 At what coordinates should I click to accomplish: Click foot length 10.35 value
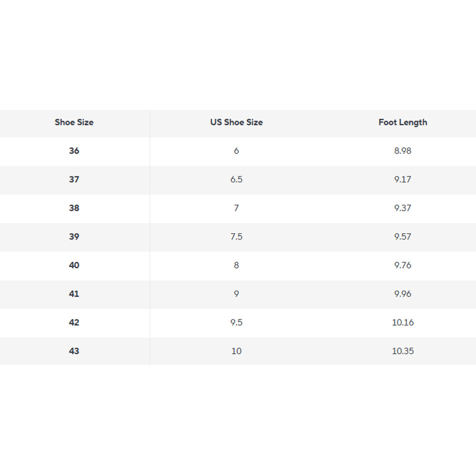[403, 351]
